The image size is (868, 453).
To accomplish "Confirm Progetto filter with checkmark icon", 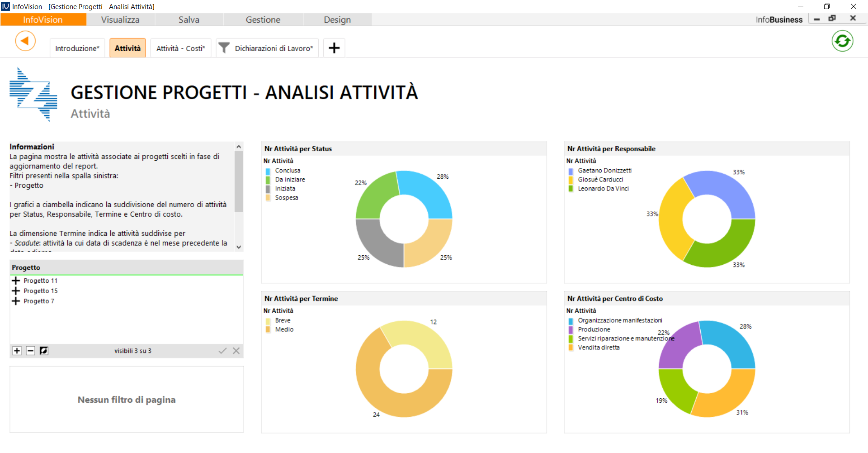I will tap(222, 351).
